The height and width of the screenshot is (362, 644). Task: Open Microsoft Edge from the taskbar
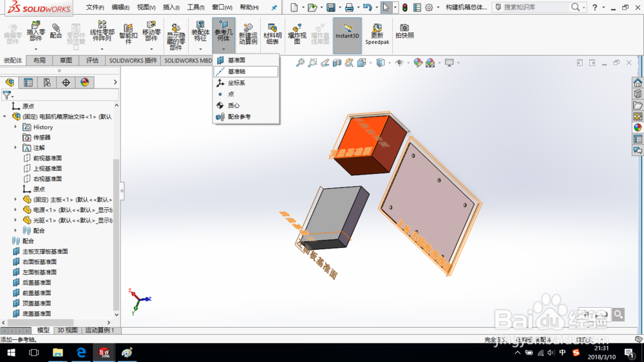tap(81, 352)
